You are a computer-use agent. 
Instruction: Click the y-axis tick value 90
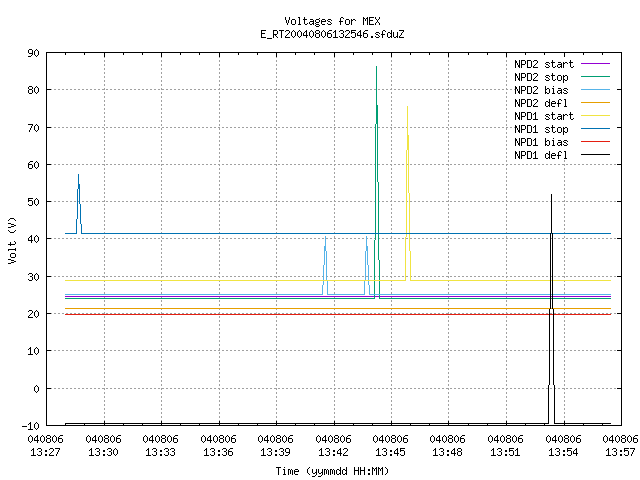coord(34,53)
